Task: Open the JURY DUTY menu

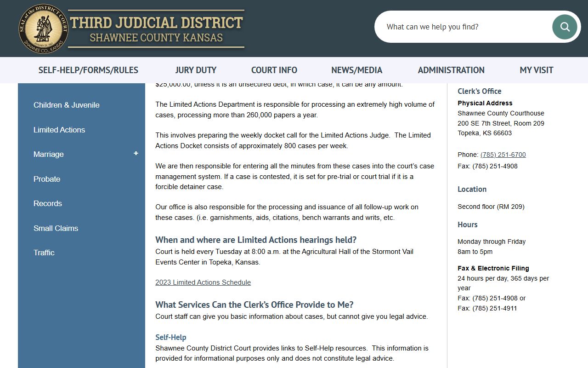Action: [x=196, y=70]
